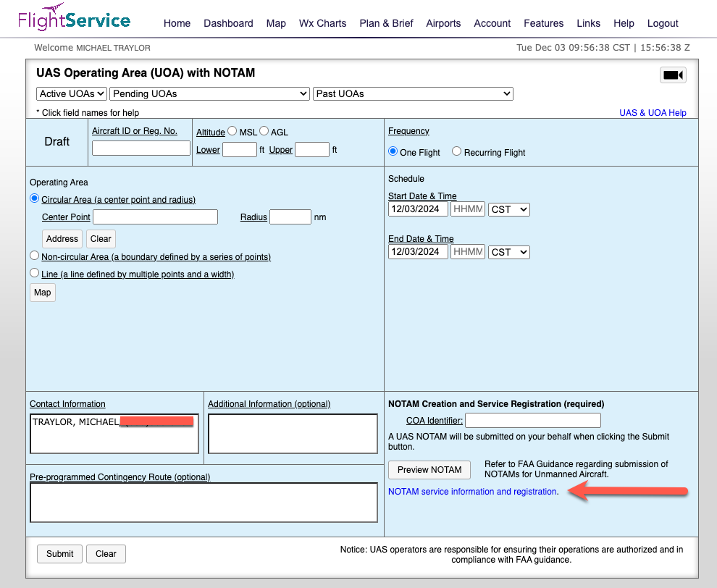Click the video camera icon button

tap(673, 75)
